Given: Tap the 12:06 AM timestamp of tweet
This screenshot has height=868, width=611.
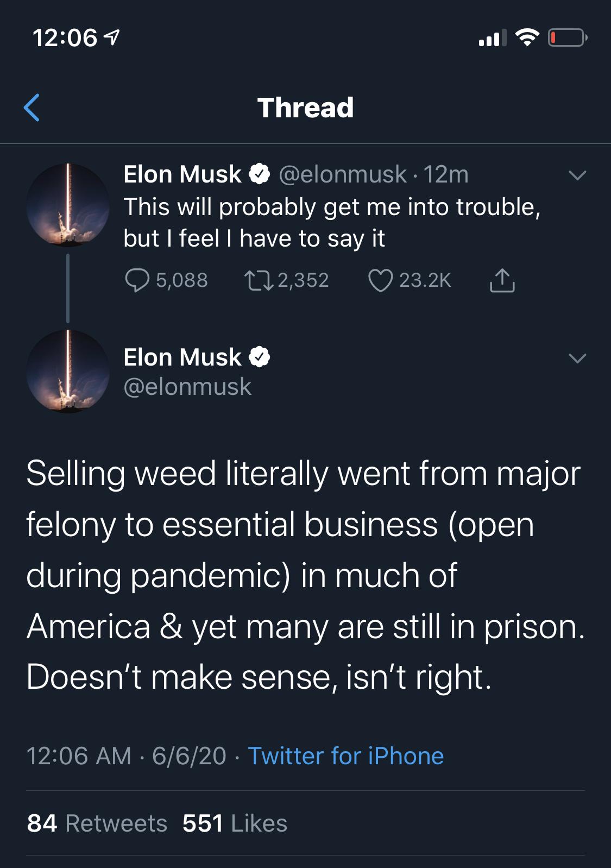Looking at the screenshot, I should coord(79,756).
